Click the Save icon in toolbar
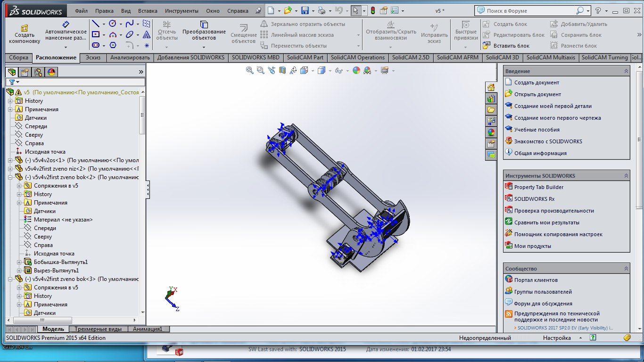The image size is (644, 362). [305, 10]
